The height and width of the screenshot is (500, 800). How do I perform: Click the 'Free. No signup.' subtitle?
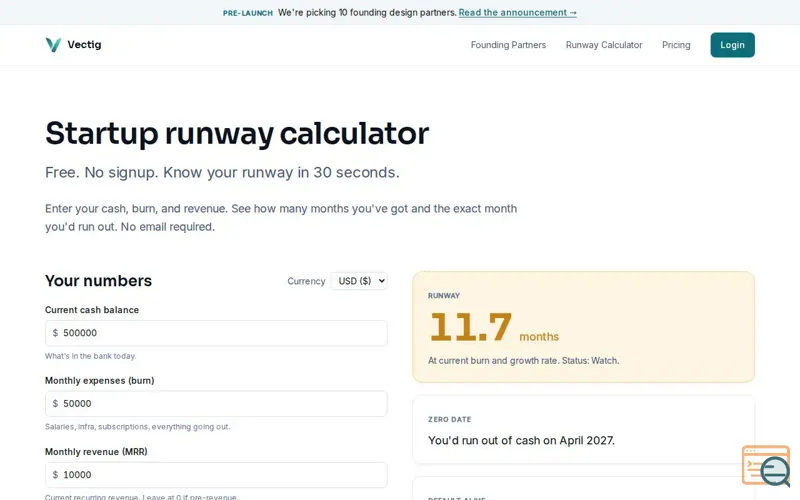coord(222,172)
